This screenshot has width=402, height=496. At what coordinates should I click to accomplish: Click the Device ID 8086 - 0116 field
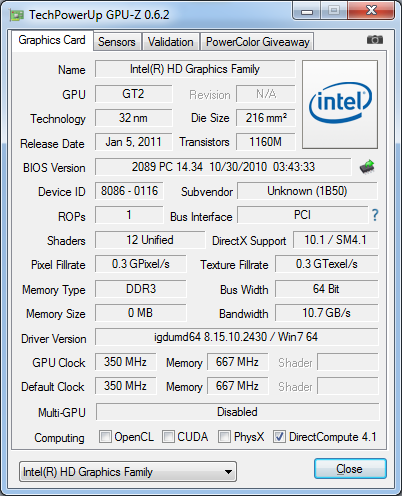tap(129, 191)
